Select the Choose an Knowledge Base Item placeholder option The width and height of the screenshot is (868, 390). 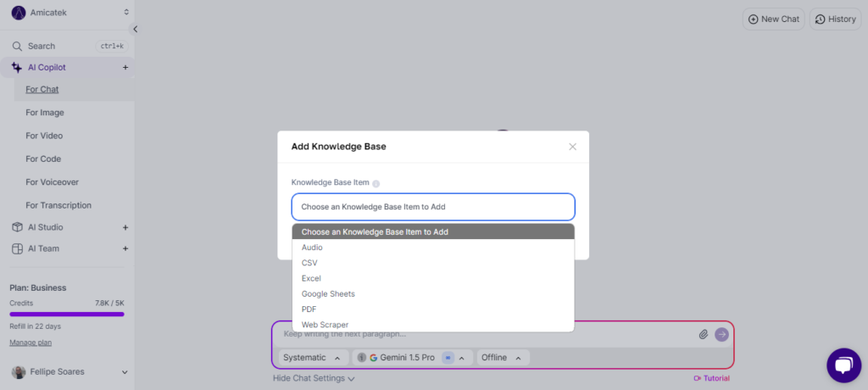point(433,231)
